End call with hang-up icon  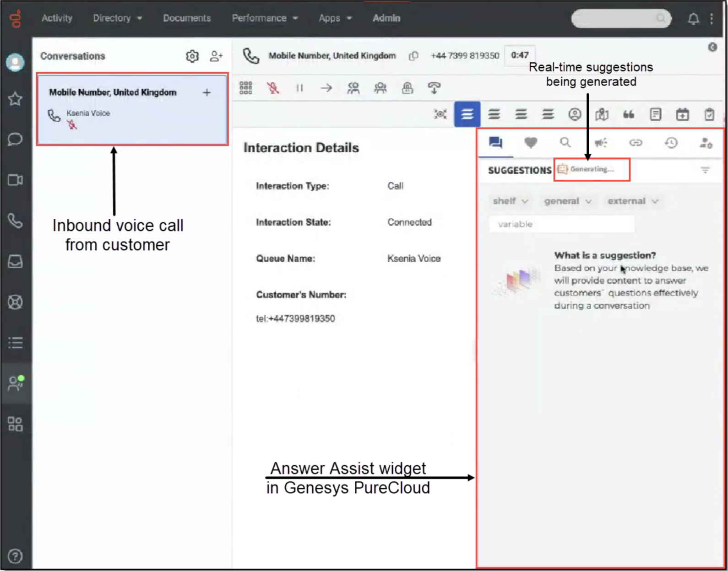(434, 88)
